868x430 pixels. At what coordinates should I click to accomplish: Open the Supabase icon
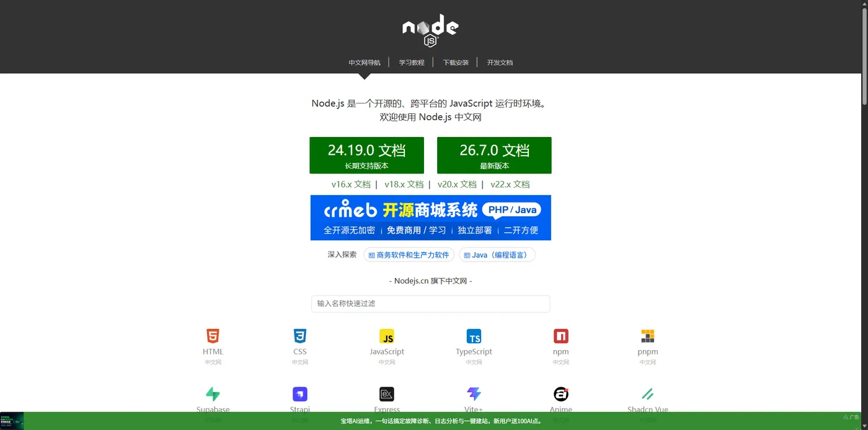click(x=213, y=394)
